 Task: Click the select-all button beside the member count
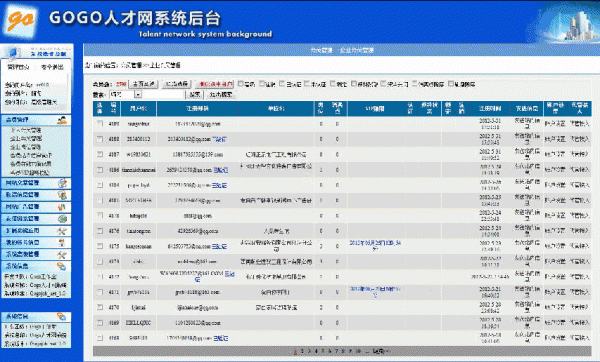click(144, 84)
